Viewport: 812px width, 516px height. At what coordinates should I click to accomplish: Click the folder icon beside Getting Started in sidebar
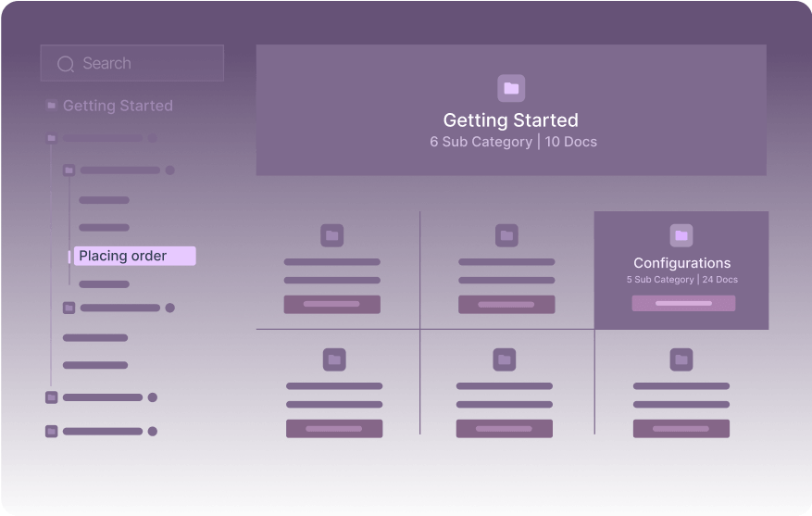52,107
